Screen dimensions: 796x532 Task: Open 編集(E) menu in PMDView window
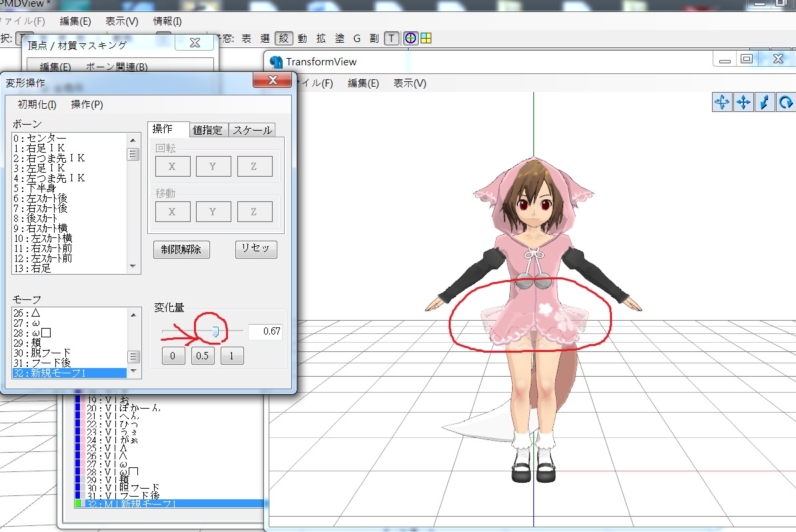point(75,21)
